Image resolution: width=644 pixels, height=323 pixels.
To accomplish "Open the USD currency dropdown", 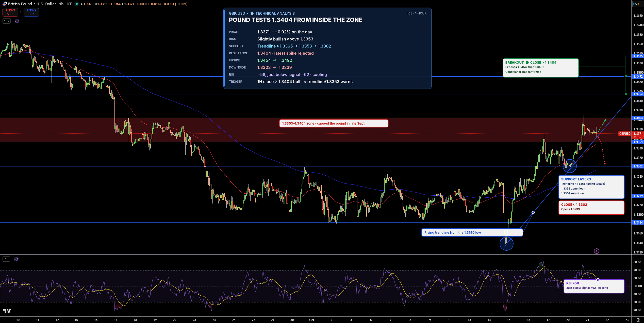I will click(x=638, y=4).
